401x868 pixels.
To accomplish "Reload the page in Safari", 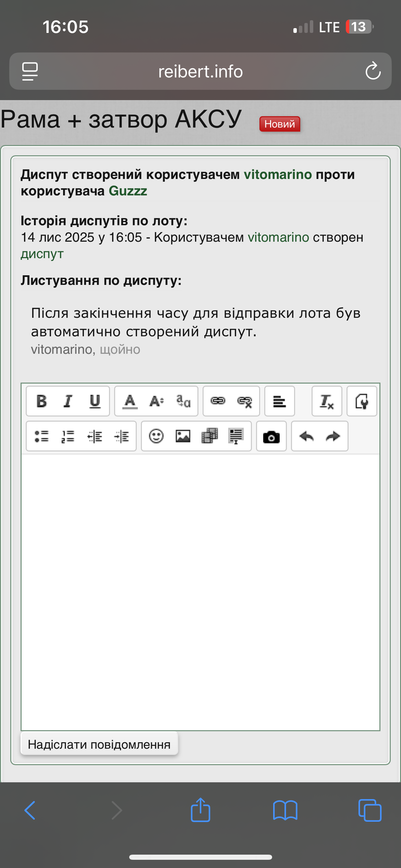I will (x=373, y=71).
